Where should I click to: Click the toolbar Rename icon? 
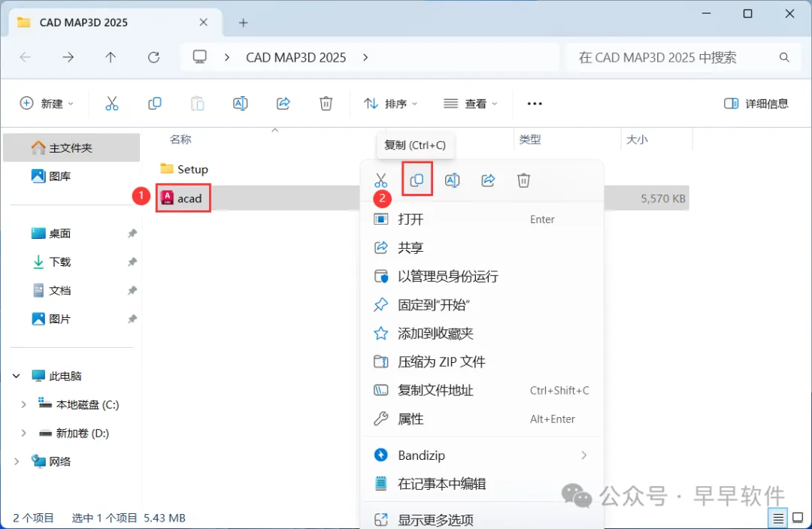click(x=241, y=104)
